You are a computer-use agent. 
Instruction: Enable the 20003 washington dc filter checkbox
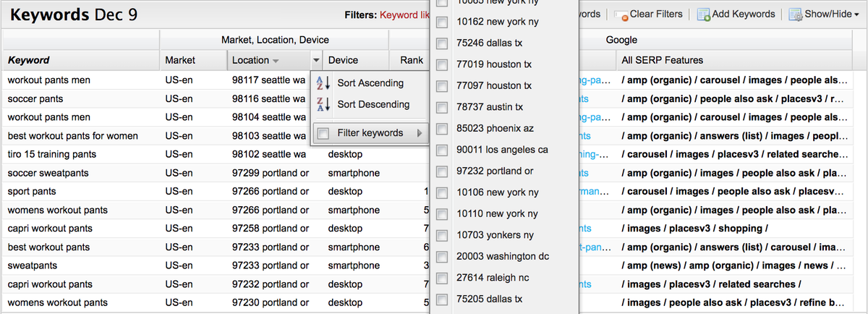442,257
